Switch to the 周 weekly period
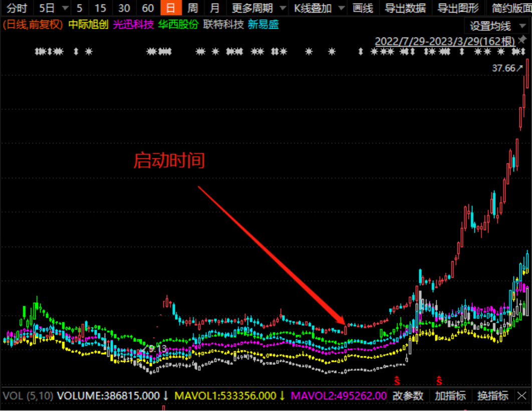 coord(192,8)
